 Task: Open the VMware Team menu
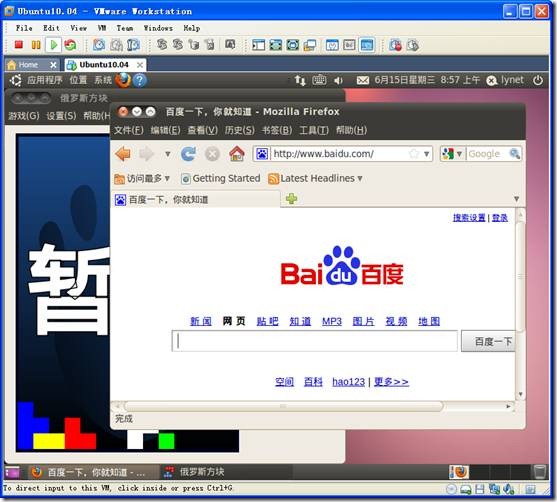[x=125, y=28]
